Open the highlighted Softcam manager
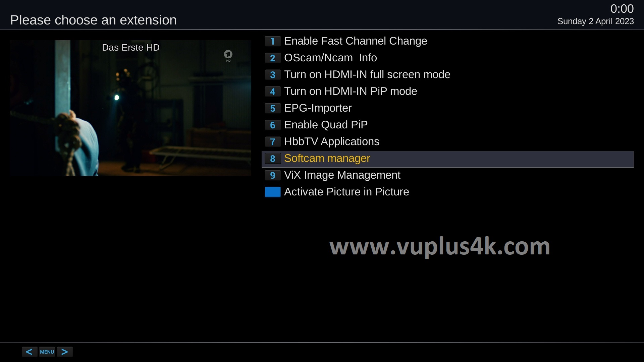This screenshot has height=362, width=644. pyautogui.click(x=447, y=159)
